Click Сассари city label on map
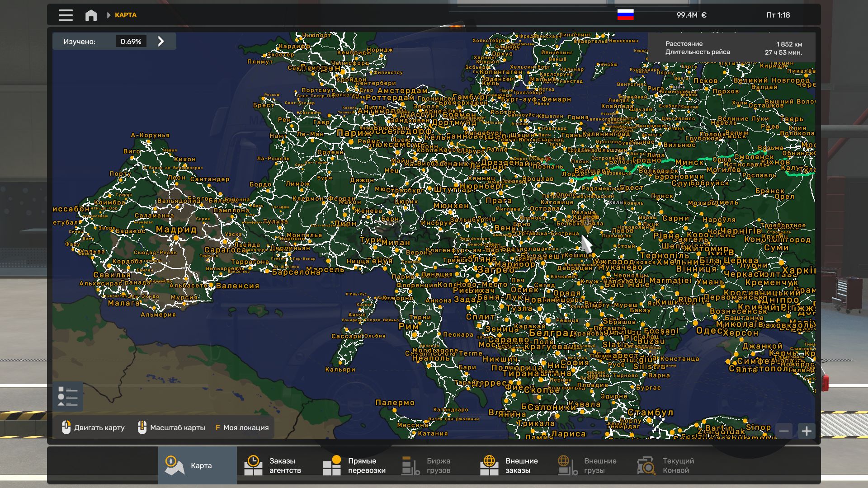The height and width of the screenshot is (488, 868). pos(347,336)
